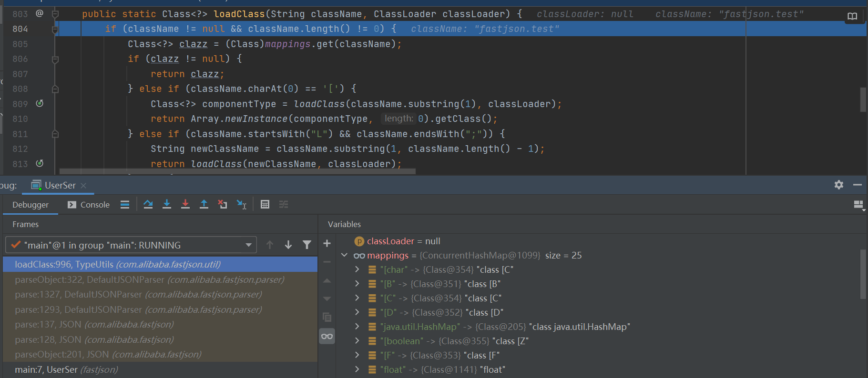Add a new watch with plus icon
The width and height of the screenshot is (868, 378).
[x=327, y=244]
